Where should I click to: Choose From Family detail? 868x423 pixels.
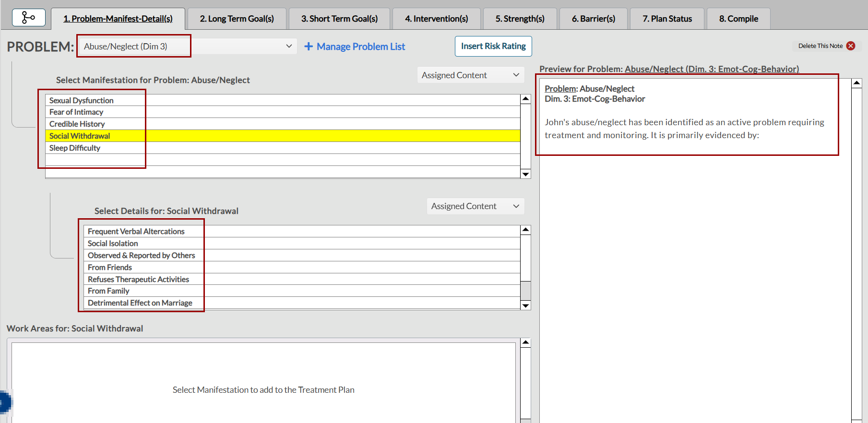[302, 291]
